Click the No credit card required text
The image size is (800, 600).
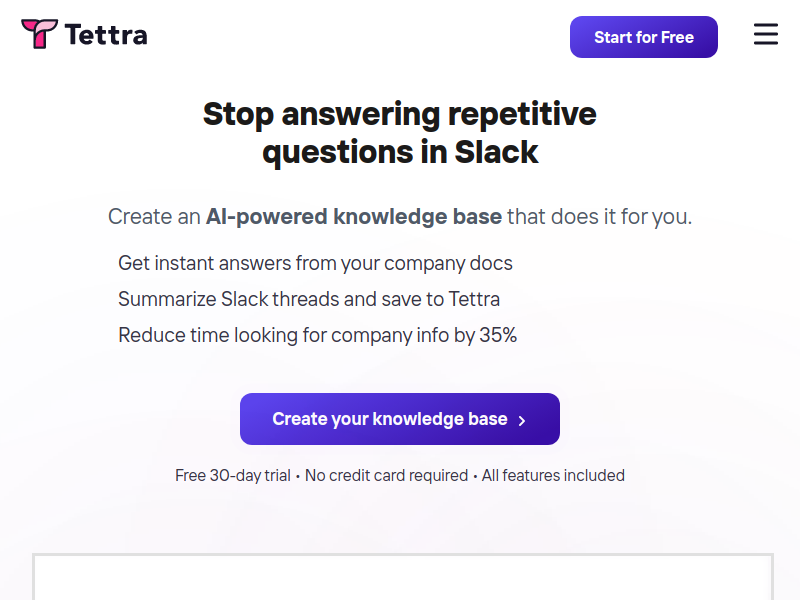pos(386,476)
